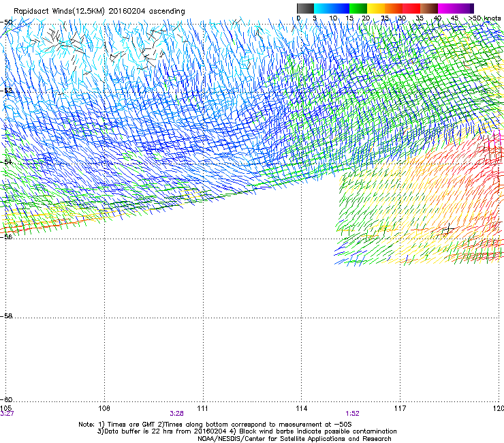Click the note line starting "Note: 1) Times are GMT"
Screen dimensions: 504x443
(215, 425)
